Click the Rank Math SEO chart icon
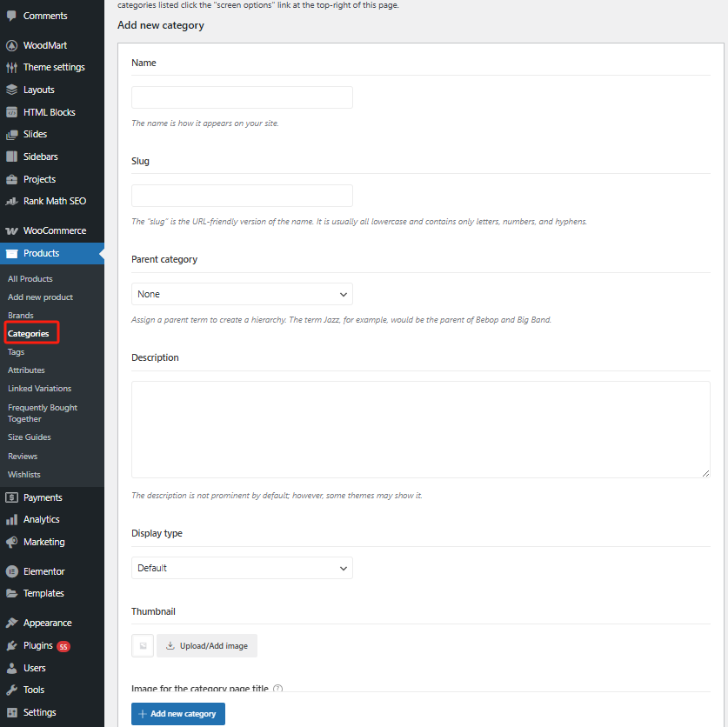Viewport: 728px width, 727px height. pyautogui.click(x=11, y=202)
